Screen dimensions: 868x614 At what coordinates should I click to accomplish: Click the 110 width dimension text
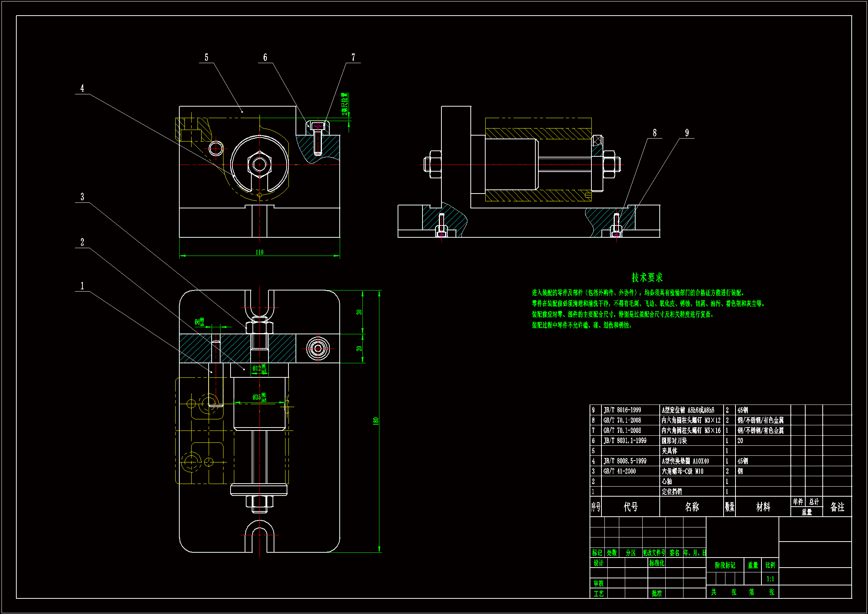click(260, 252)
